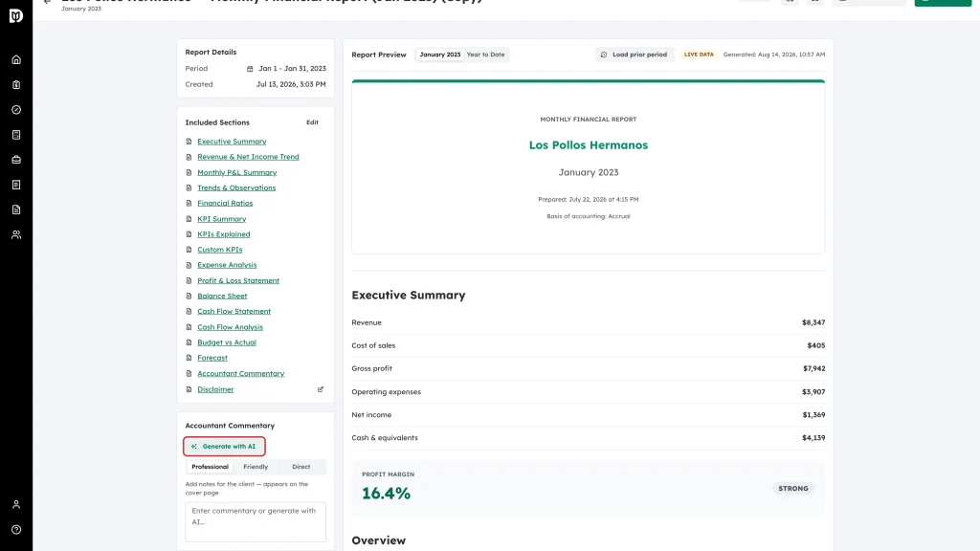Click the page icon beside Custom KPIs

pos(189,250)
